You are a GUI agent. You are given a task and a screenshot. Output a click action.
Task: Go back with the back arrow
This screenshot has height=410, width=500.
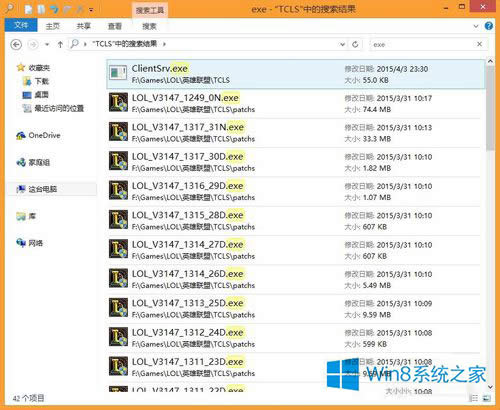pos(16,44)
